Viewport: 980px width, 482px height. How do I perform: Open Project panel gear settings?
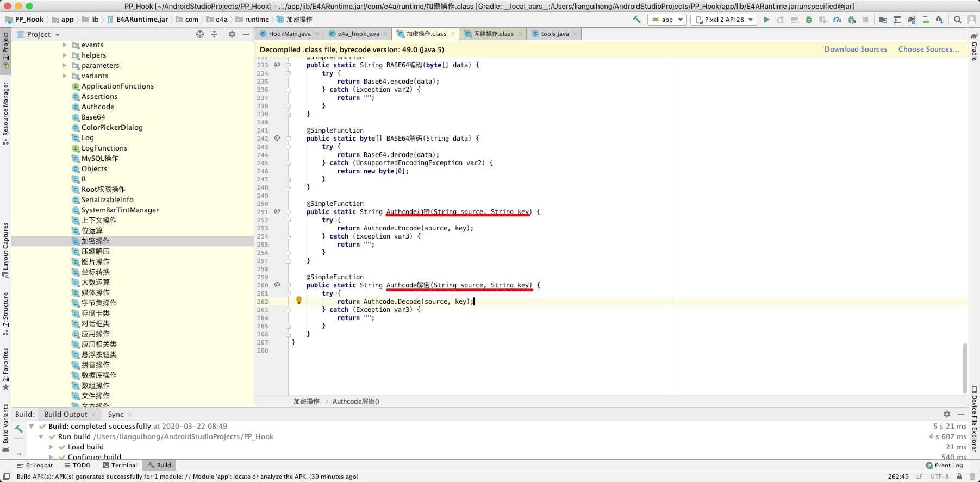tap(232, 34)
